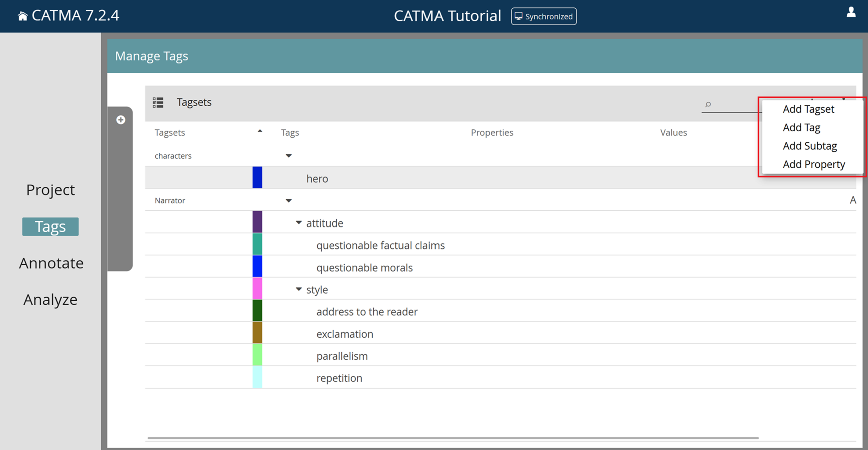Click the Synchronized status icon

point(518,16)
